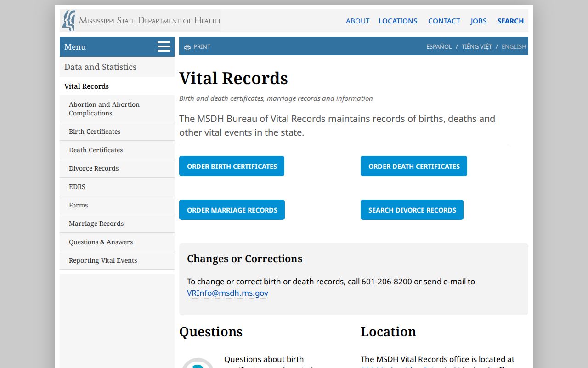
Task: Click ORDER DEATH CERTIFICATES button
Action: (414, 166)
